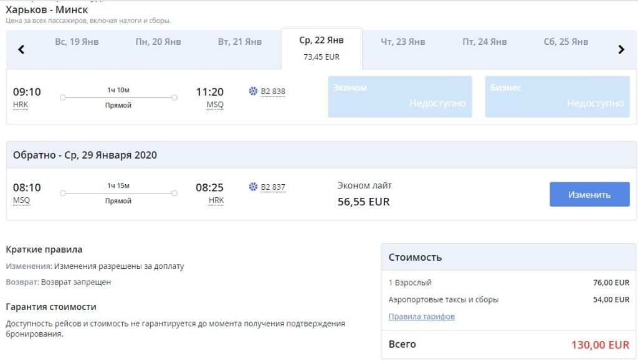Click the Belavia snowflake icon beside B2 838
This screenshot has height=364, width=638.
point(253,91)
